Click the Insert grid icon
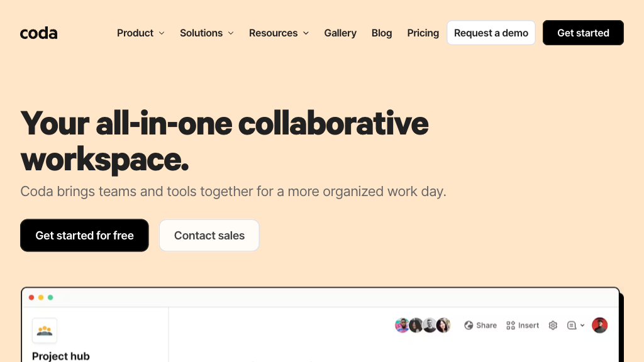The image size is (644, 362). [511, 326]
